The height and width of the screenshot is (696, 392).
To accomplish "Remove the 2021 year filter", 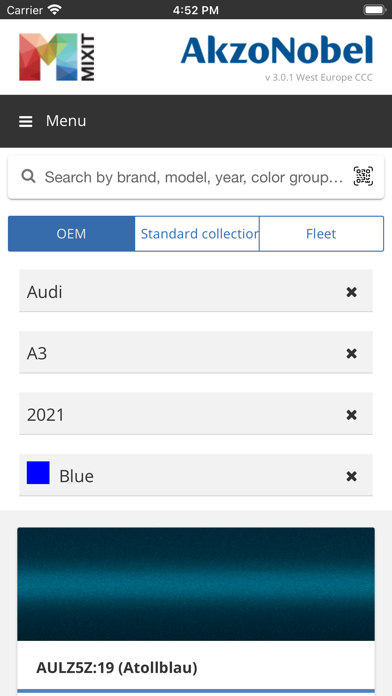I will click(x=351, y=415).
